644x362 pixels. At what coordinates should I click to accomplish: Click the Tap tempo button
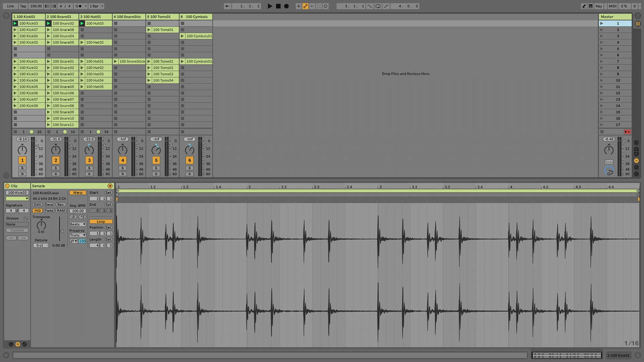[x=23, y=6]
